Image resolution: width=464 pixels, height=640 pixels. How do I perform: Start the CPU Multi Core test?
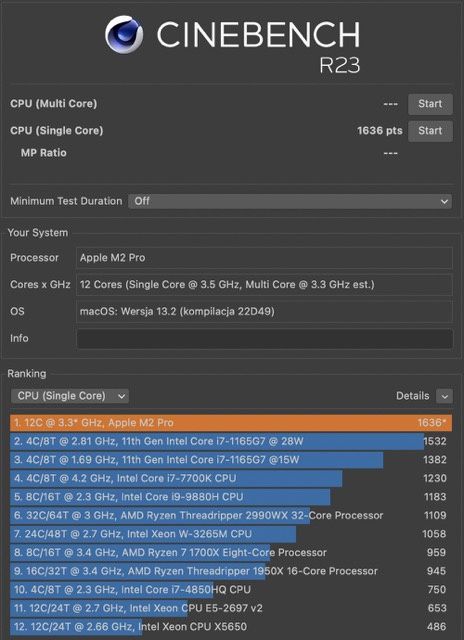[x=430, y=104]
